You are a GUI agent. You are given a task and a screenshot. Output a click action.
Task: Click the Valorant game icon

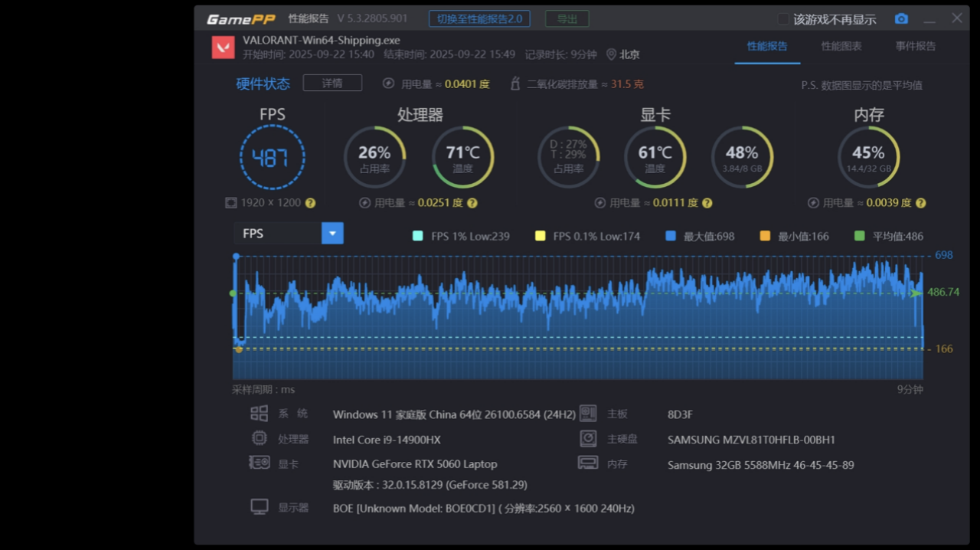[x=224, y=47]
